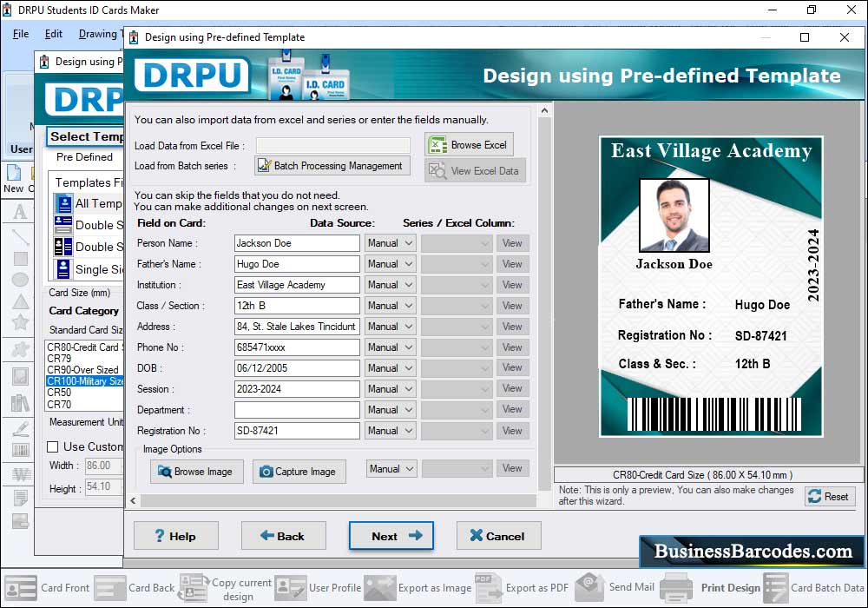Click the Registration No input field
868x608 pixels.
(x=297, y=431)
